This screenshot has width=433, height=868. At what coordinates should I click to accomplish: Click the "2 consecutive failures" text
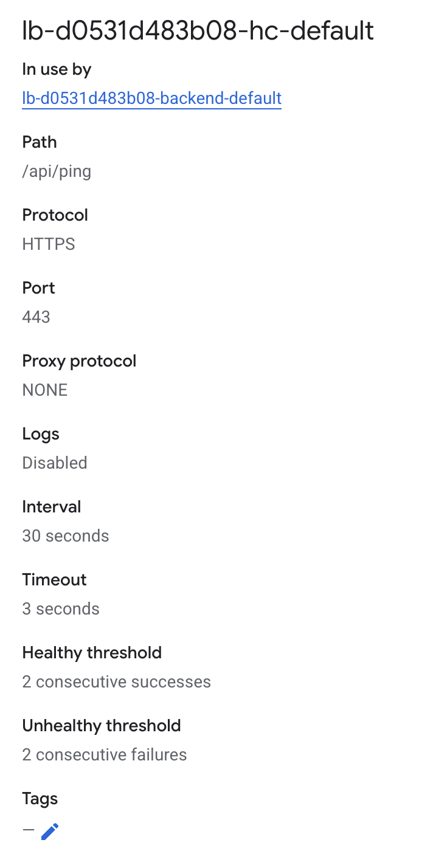(x=105, y=755)
